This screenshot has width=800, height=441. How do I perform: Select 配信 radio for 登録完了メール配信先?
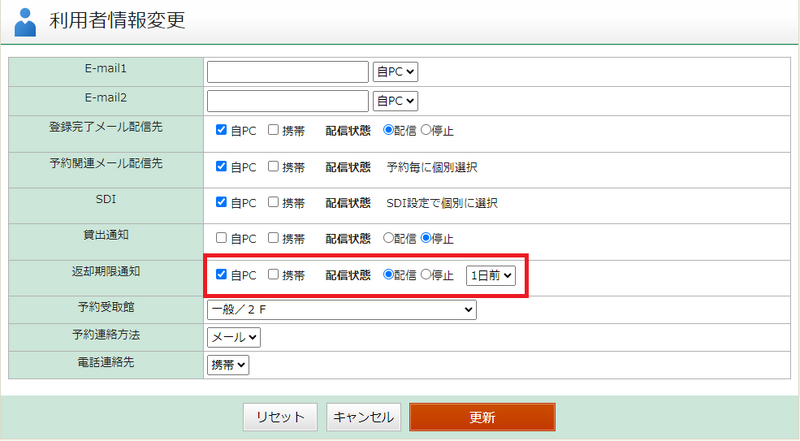coord(388,130)
